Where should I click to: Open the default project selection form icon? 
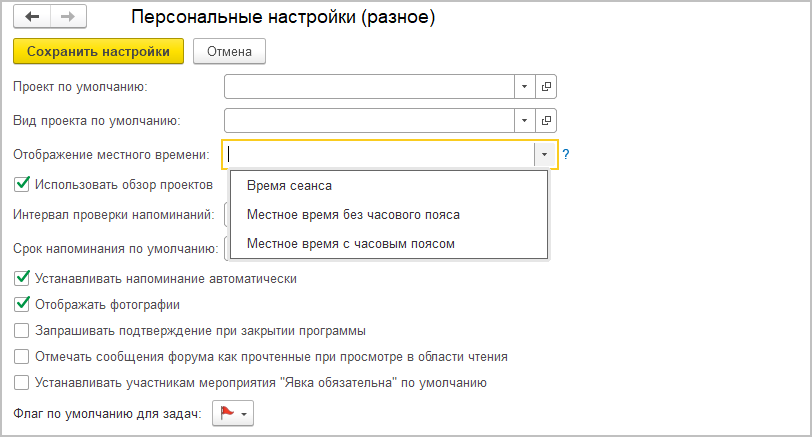tap(546, 87)
